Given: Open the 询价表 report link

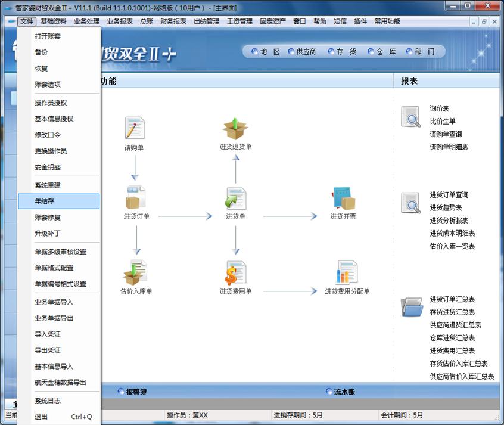Looking at the screenshot, I should click(x=440, y=108).
